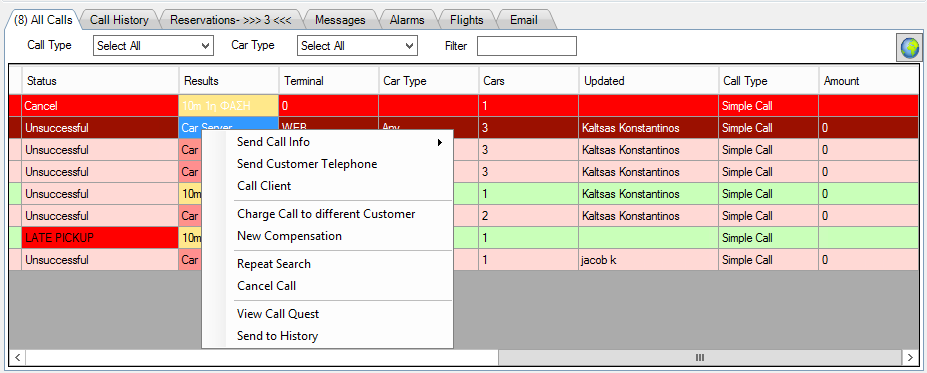927x373 pixels.
Task: Go to the Messages tab
Action: [340, 20]
